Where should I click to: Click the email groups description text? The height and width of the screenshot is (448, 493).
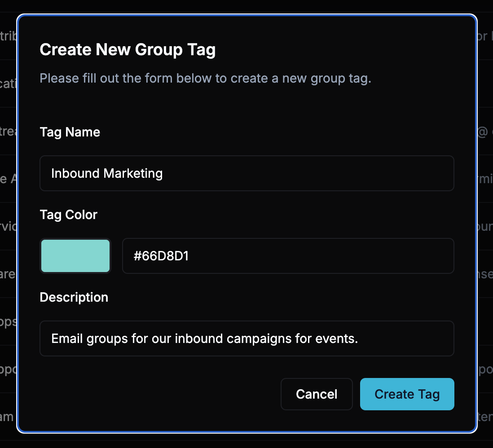pyautogui.click(x=203, y=338)
